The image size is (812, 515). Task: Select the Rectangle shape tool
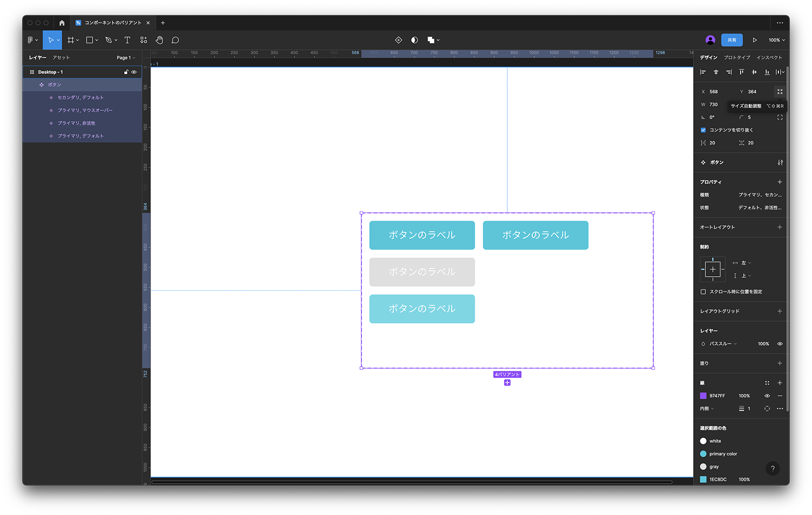tap(90, 40)
